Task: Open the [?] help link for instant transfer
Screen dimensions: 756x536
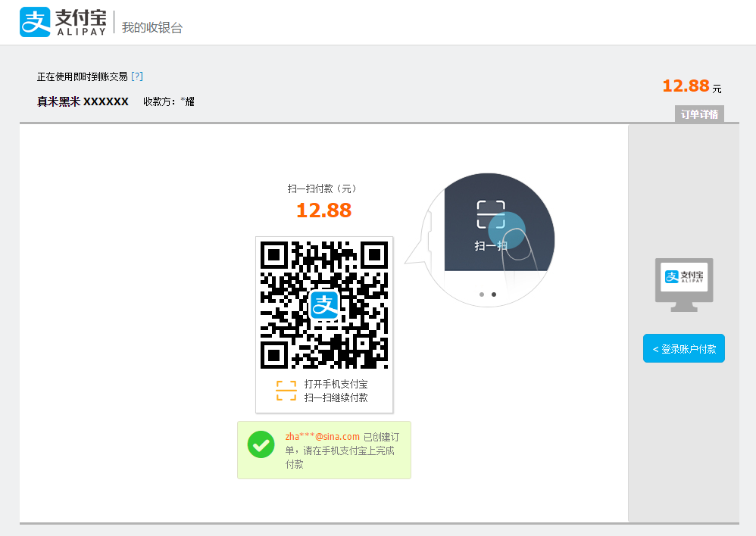Action: 137,76
